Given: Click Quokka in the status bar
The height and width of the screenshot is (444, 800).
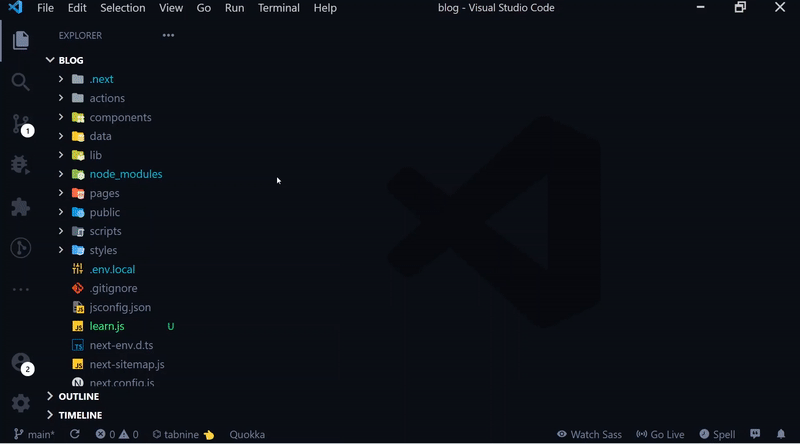Looking at the screenshot, I should point(247,434).
